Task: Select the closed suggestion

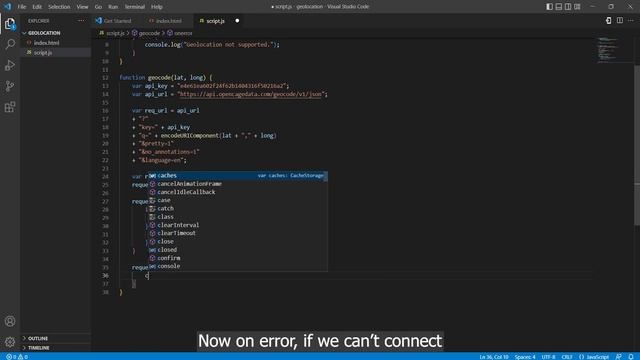Action: pos(238,249)
